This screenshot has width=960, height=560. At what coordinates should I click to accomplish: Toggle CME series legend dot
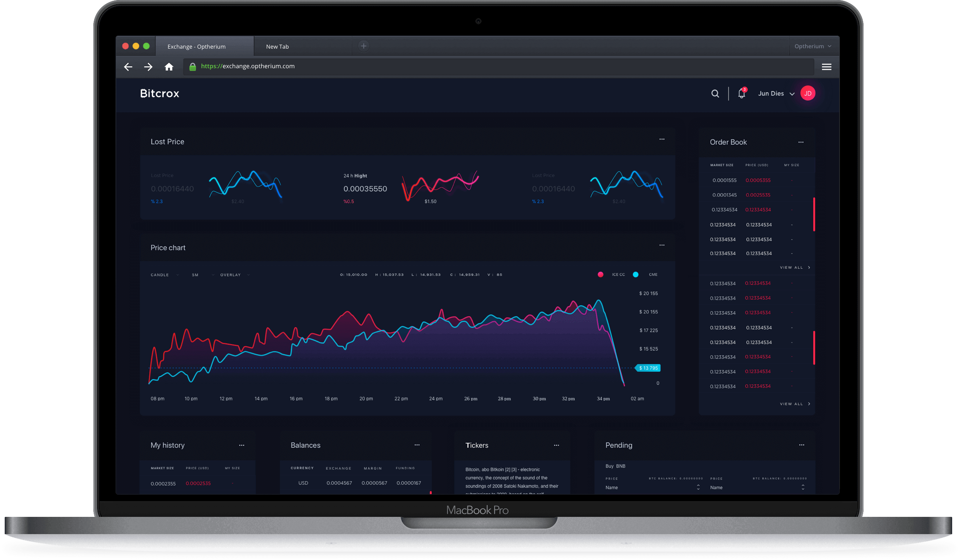636,275
